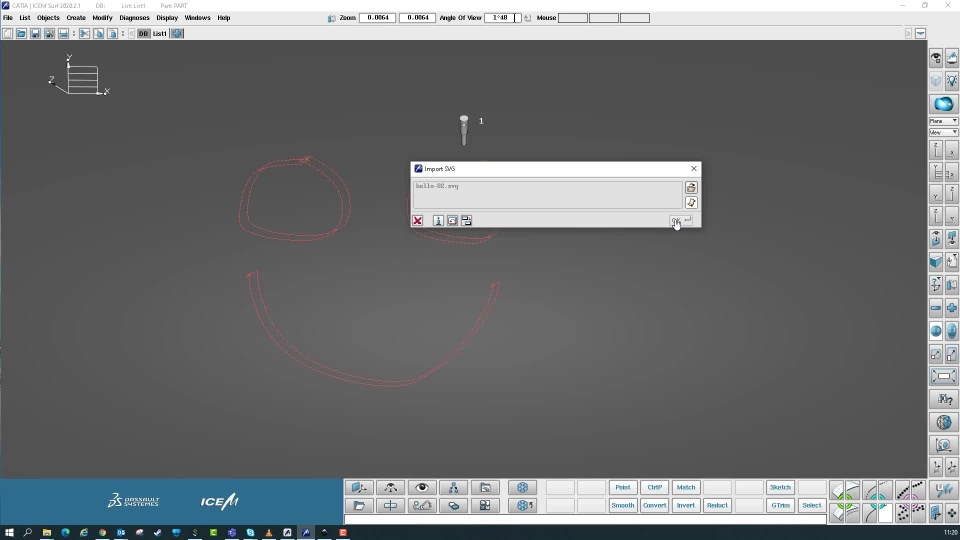Click the dotted points icon in bottom-right panel
Image resolution: width=960 pixels, height=540 pixels.
pos(902,513)
